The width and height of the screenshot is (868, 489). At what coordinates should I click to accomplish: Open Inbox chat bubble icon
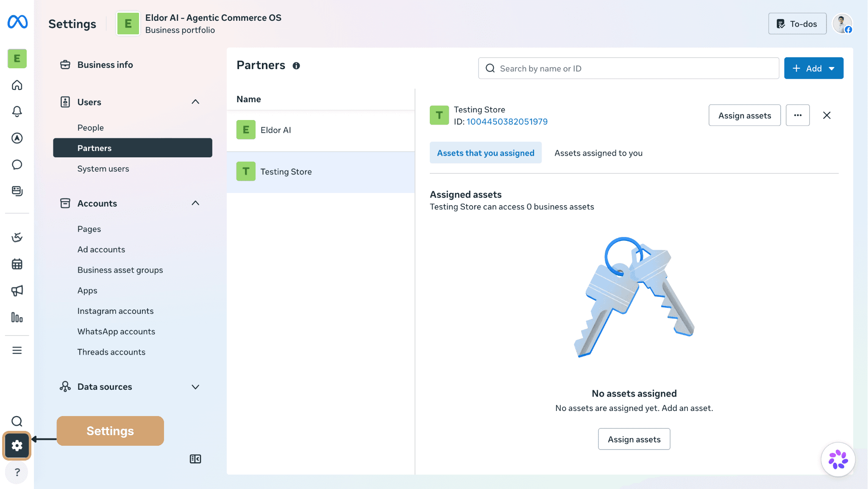coord(17,165)
